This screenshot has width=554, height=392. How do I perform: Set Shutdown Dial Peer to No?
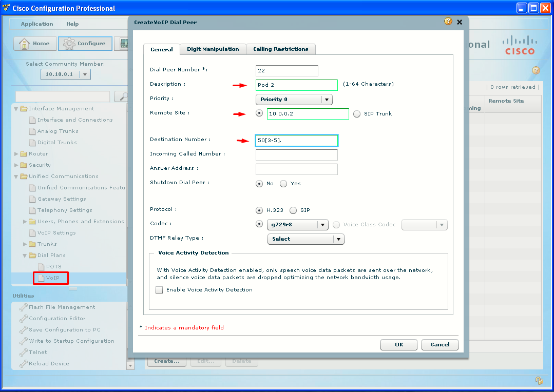pyautogui.click(x=259, y=184)
